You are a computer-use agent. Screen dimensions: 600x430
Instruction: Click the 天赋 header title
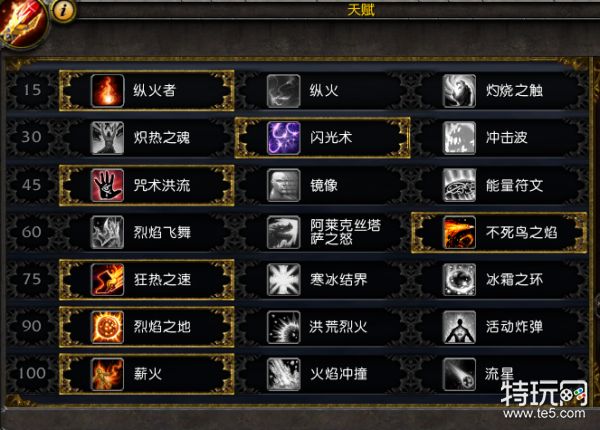[x=361, y=10]
